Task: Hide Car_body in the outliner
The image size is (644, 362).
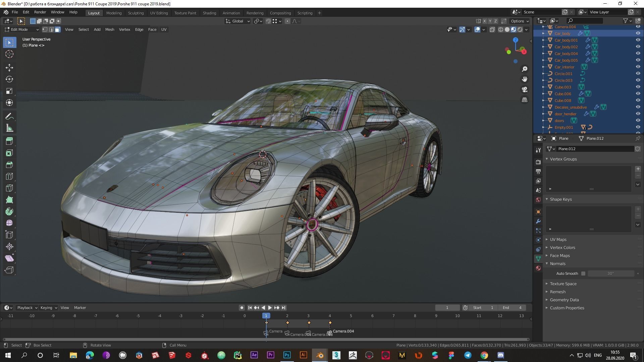Action: pos(638,33)
